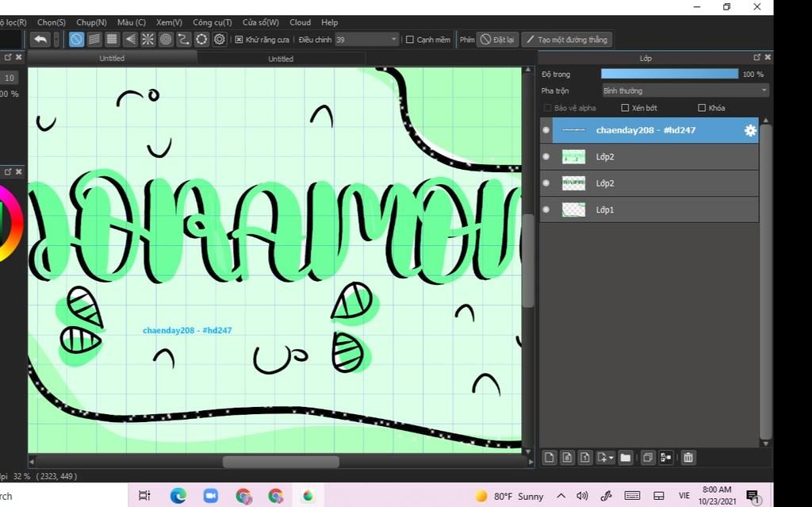Undock the Lớp layer panel
Viewport: 812px width, 507px height.
pyautogui.click(x=756, y=57)
